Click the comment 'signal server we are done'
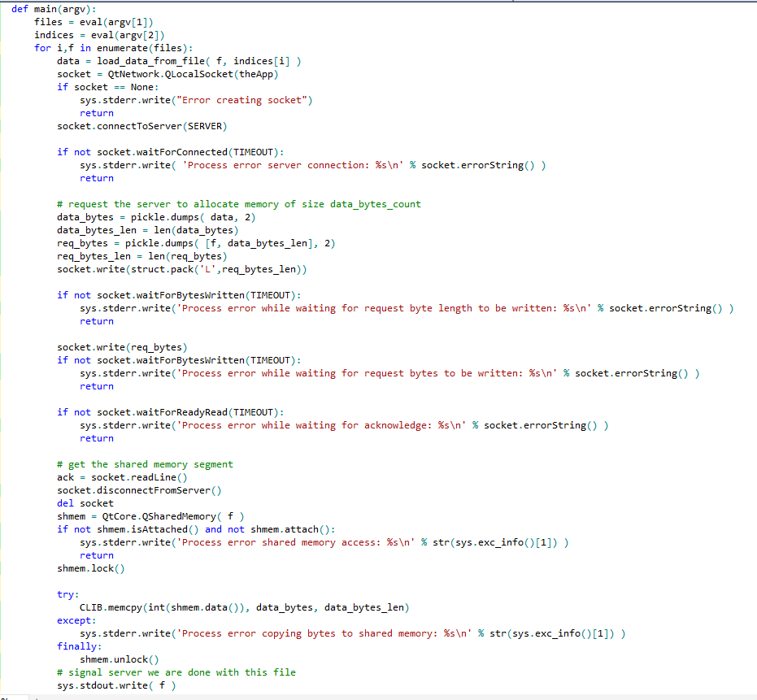Image resolution: width=757 pixels, height=700 pixels. (176, 672)
